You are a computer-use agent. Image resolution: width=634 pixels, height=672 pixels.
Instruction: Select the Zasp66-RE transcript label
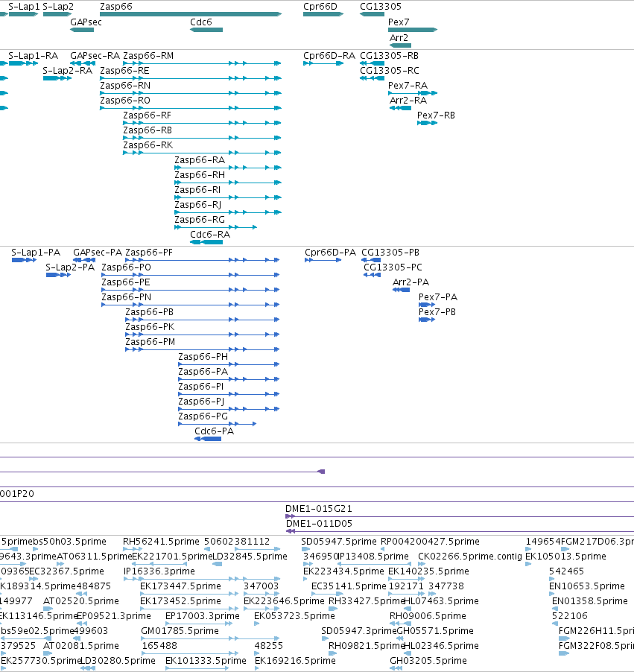pos(124,70)
